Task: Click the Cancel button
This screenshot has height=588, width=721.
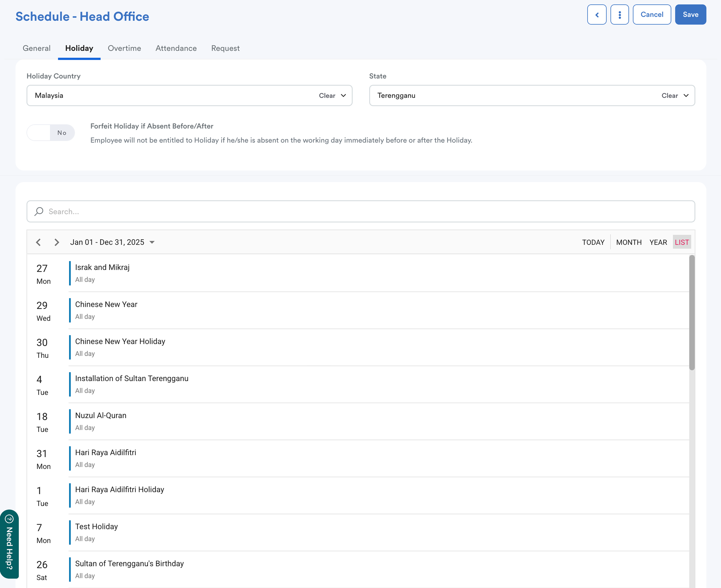Action: pyautogui.click(x=652, y=15)
